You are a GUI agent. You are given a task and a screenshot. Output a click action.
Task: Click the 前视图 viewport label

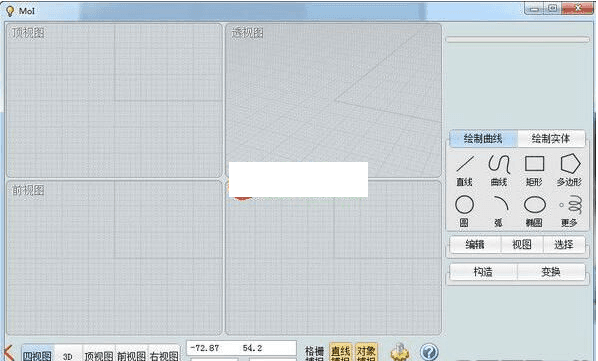(28, 190)
